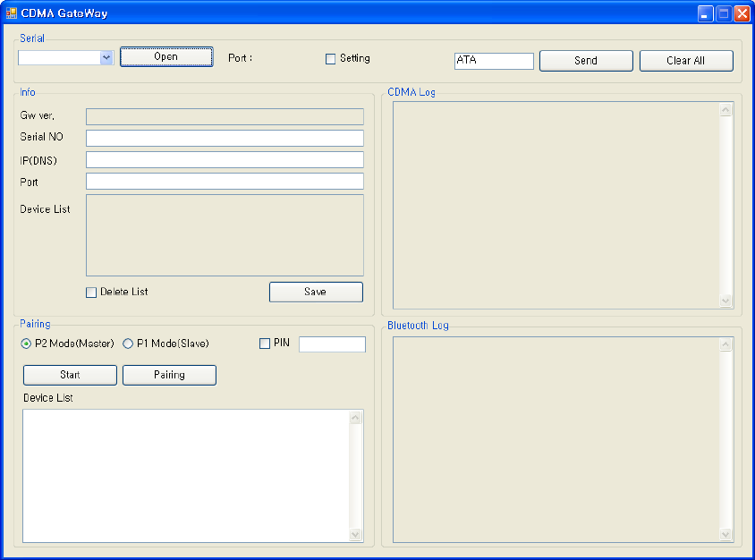Click into the IP(DNS) field

coord(225,160)
